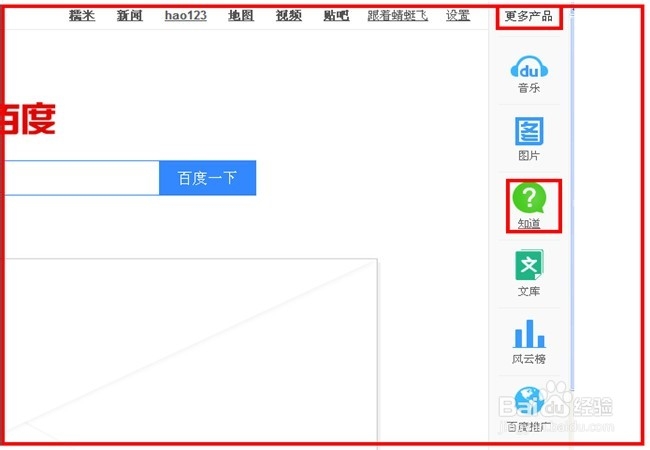Open the 风云榜 bar chart icon
This screenshot has width=650, height=450.
[529, 334]
